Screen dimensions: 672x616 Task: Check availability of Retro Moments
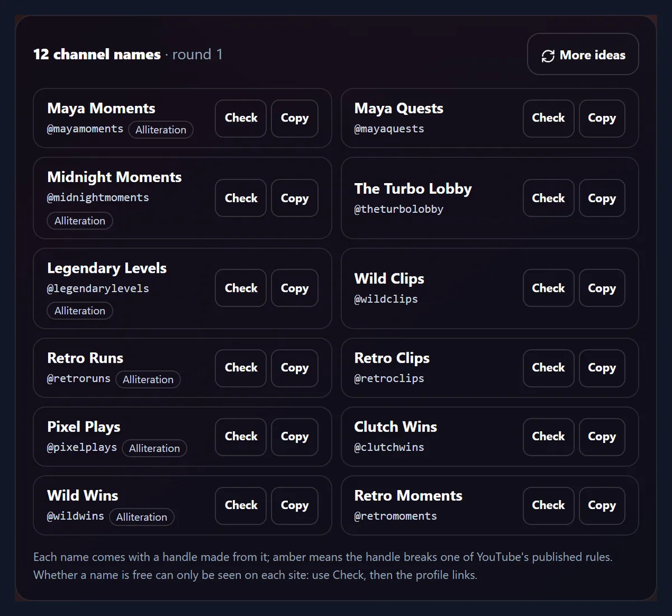[x=548, y=506]
